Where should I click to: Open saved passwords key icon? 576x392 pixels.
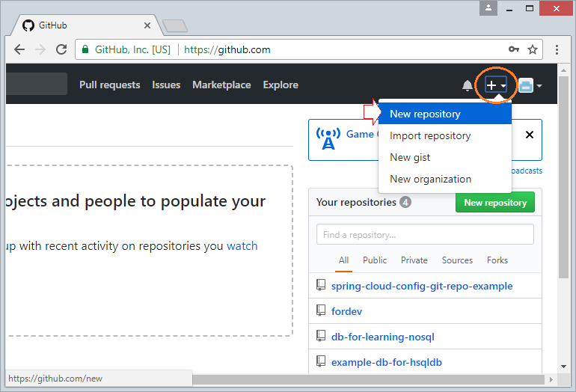pos(514,49)
